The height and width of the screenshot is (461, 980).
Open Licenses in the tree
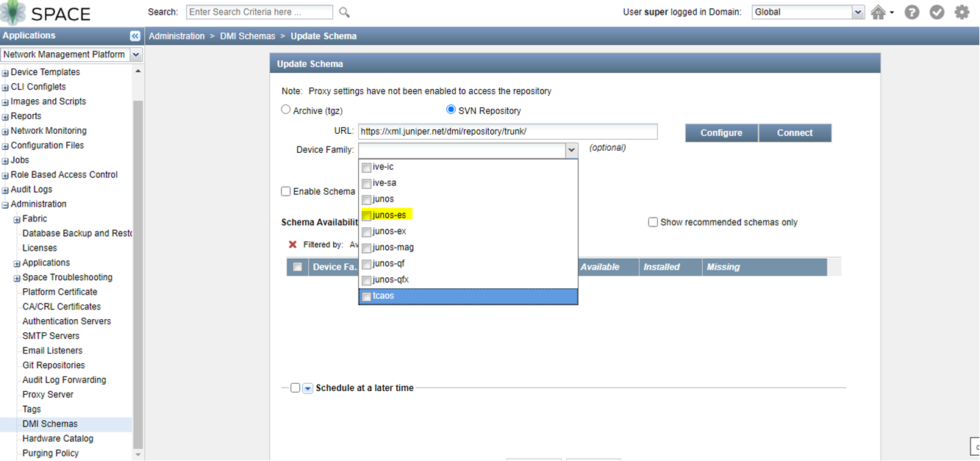[40, 248]
